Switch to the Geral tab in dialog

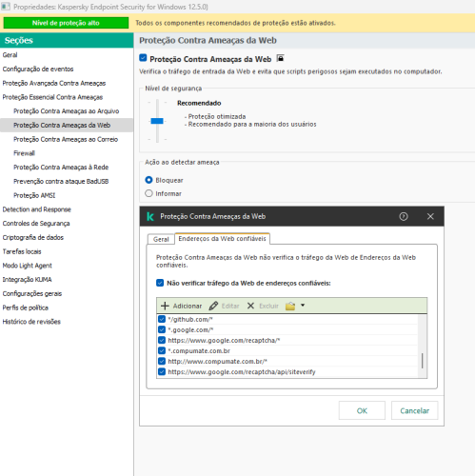pyautogui.click(x=161, y=239)
